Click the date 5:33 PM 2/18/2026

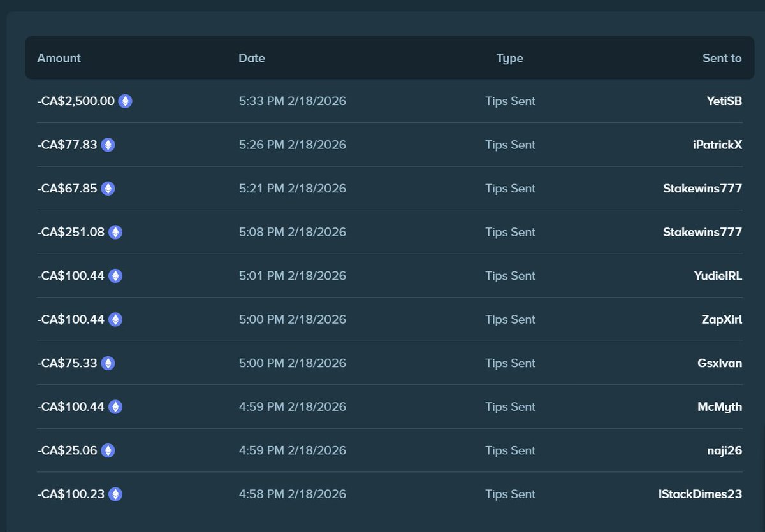pyautogui.click(x=293, y=101)
